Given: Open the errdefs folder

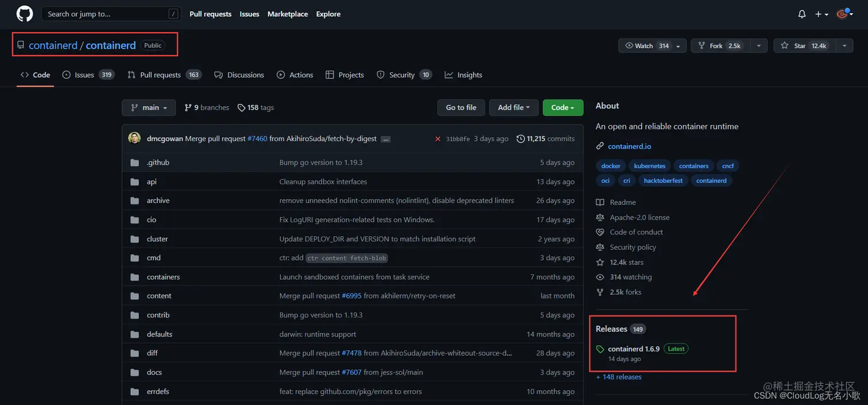Looking at the screenshot, I should pyautogui.click(x=158, y=391).
